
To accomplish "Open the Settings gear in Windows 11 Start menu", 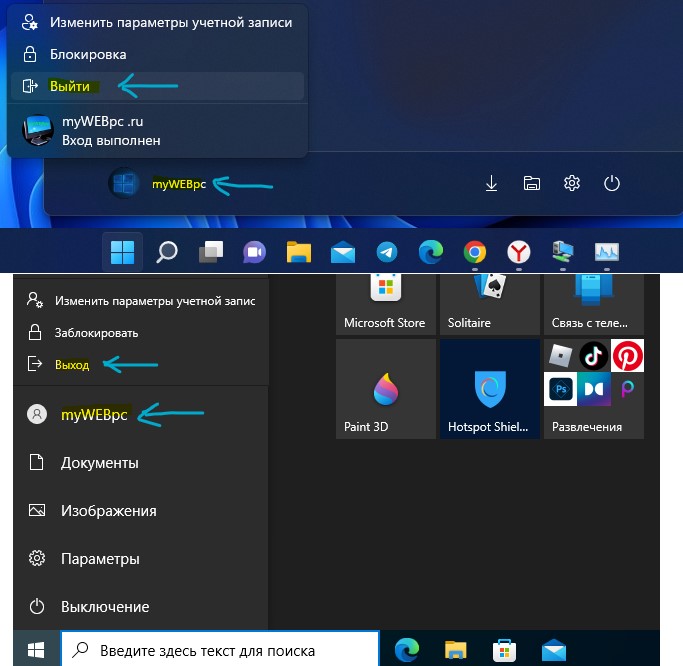I will point(571,183).
